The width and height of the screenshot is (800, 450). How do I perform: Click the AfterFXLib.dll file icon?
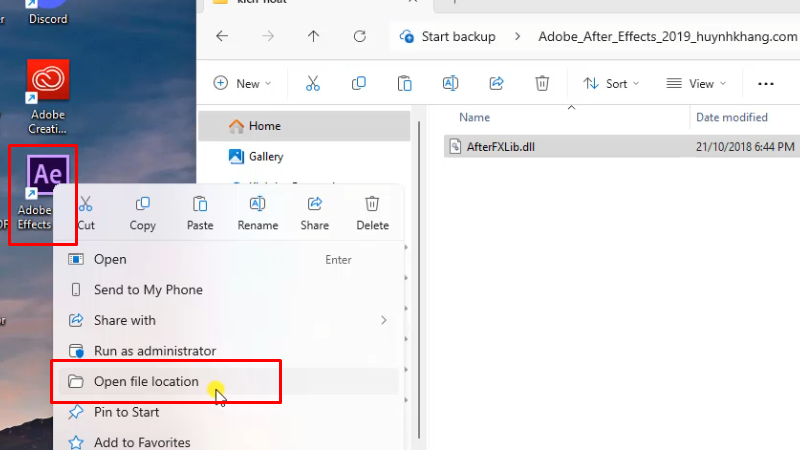(x=455, y=147)
